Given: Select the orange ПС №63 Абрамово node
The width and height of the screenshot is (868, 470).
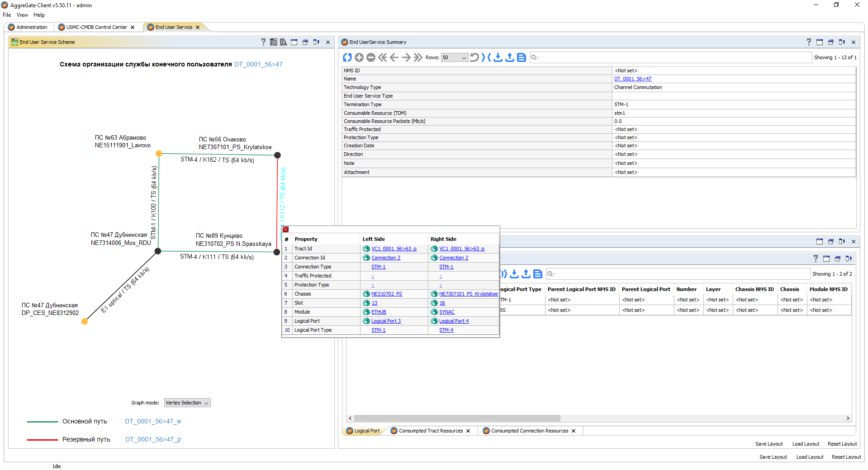Looking at the screenshot, I should tap(159, 154).
